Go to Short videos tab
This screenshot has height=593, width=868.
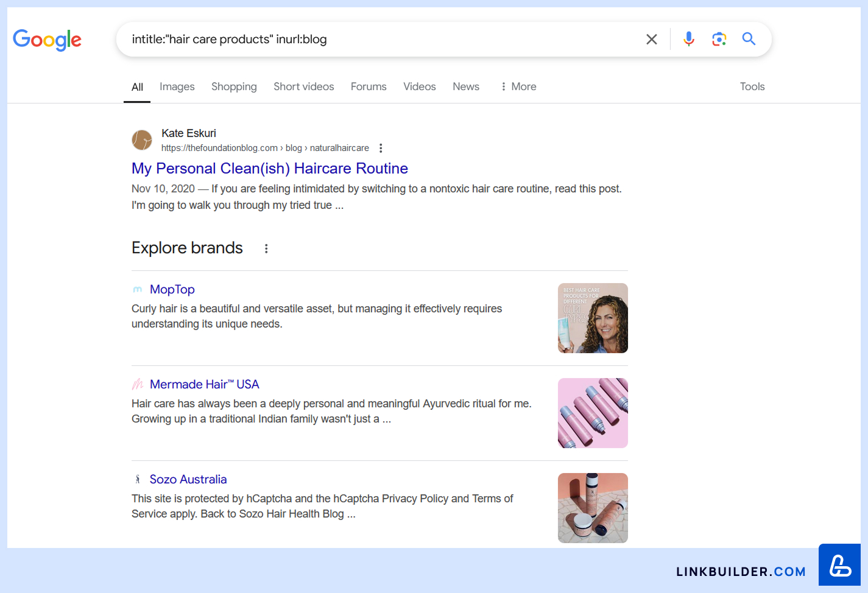tap(304, 86)
